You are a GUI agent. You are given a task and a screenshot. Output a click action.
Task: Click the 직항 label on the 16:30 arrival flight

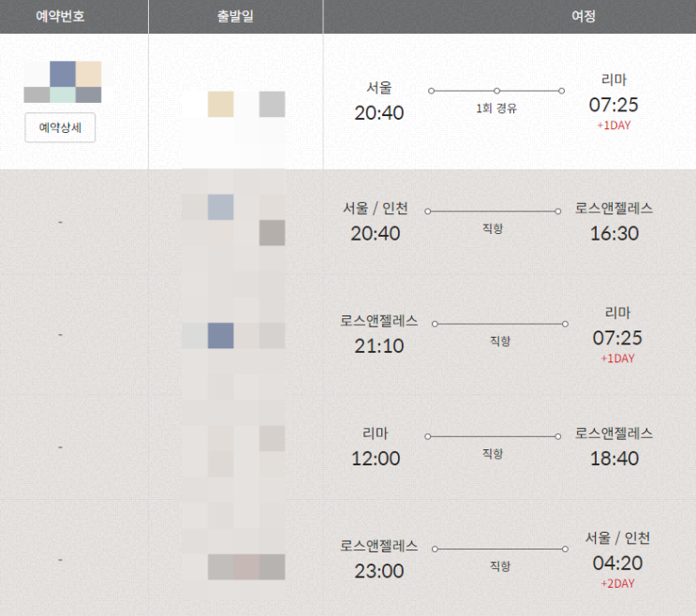pyautogui.click(x=492, y=228)
